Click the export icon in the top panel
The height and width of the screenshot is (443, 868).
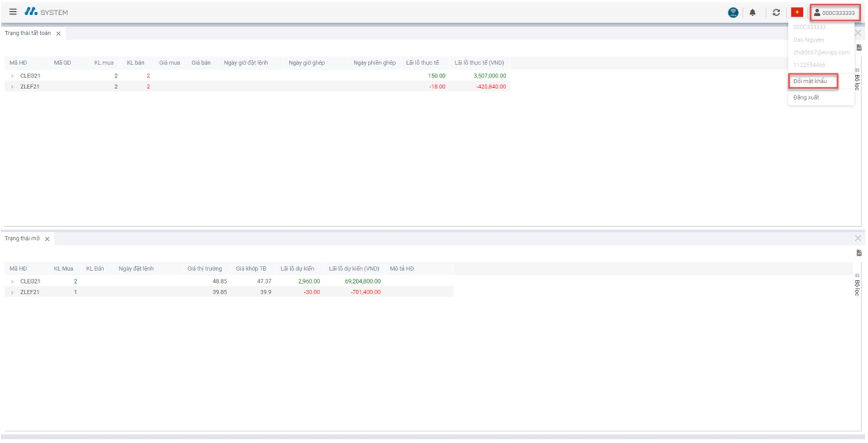859,47
